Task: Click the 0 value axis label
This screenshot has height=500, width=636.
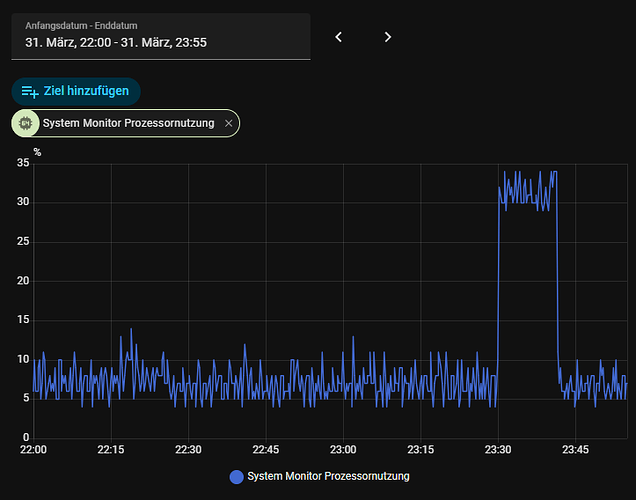Action: coord(26,437)
